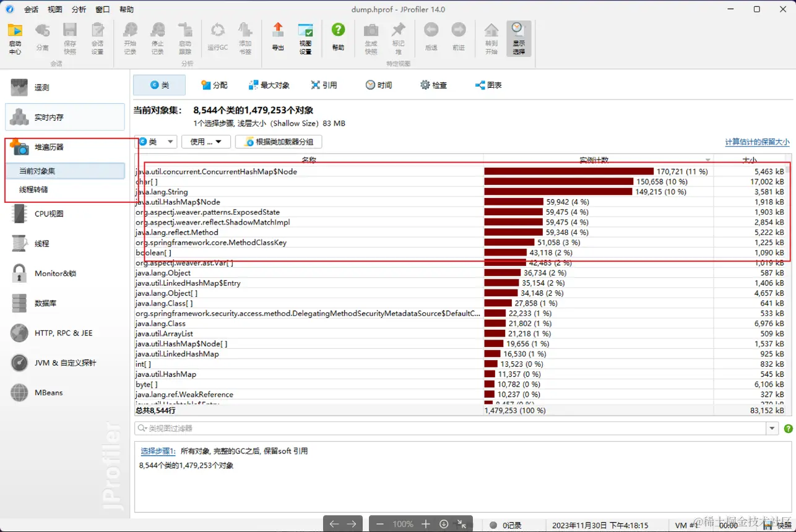Switch to the 检查 inspections tab
The width and height of the screenshot is (796, 532).
(x=433, y=85)
